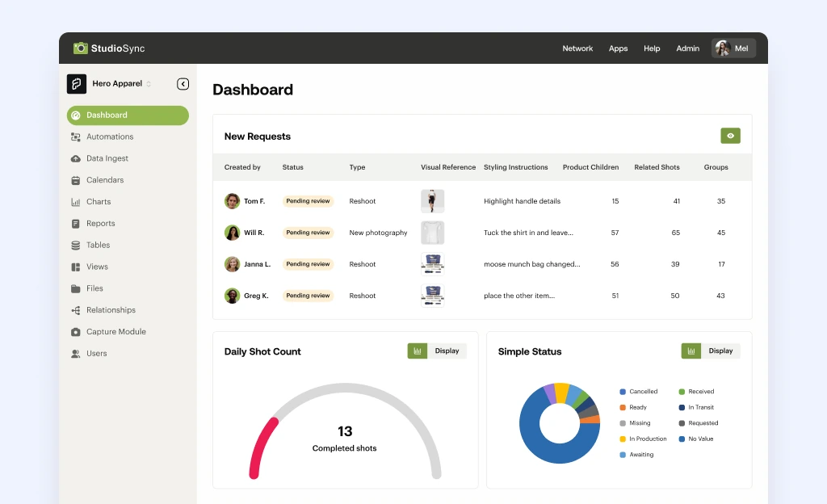Screen dimensions: 827x504
Task: Open Will R.'s white shirt thumbnail
Action: point(433,233)
